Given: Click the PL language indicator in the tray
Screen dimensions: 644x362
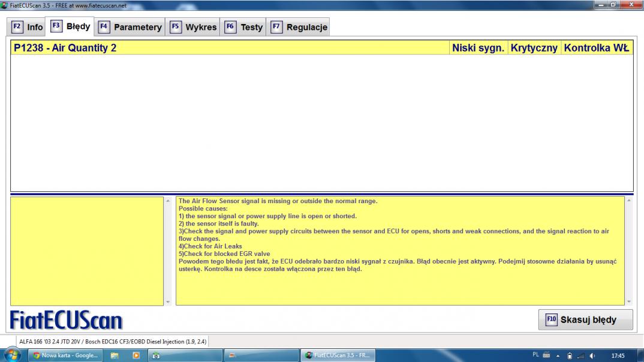Looking at the screenshot, I should pos(535,355).
